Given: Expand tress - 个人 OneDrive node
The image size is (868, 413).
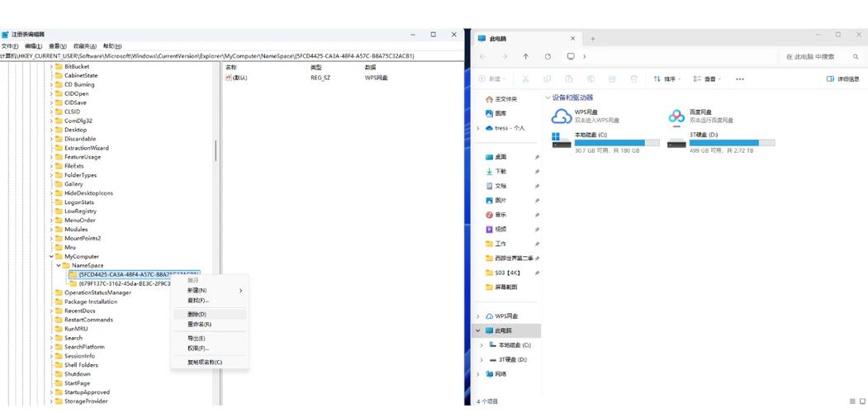Looking at the screenshot, I should click(477, 128).
